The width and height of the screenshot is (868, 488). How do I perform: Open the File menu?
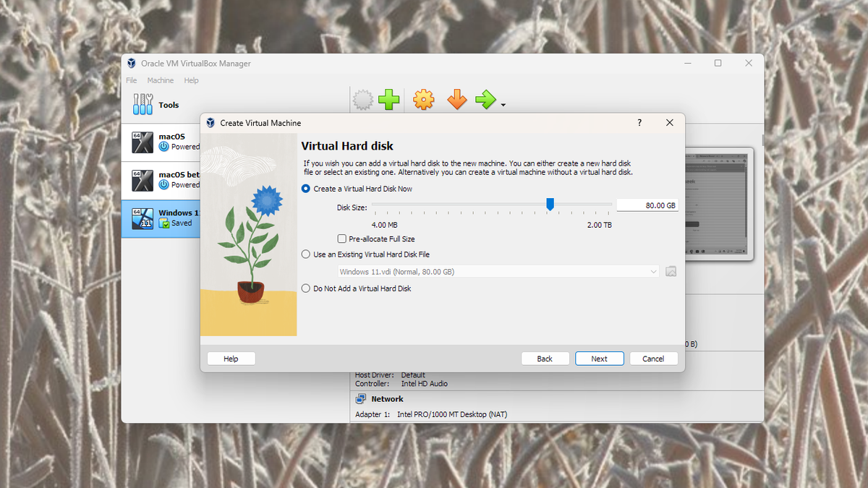(131, 80)
